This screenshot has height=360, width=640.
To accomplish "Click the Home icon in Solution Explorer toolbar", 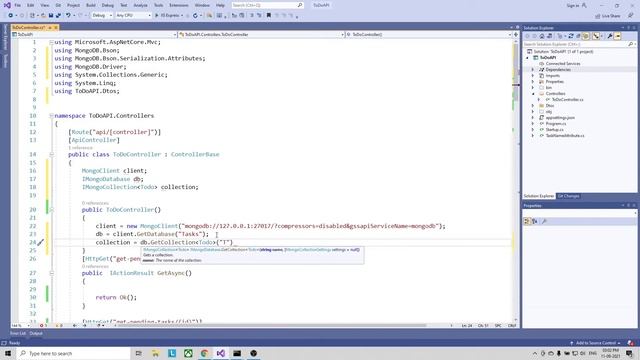I will coord(542,36).
